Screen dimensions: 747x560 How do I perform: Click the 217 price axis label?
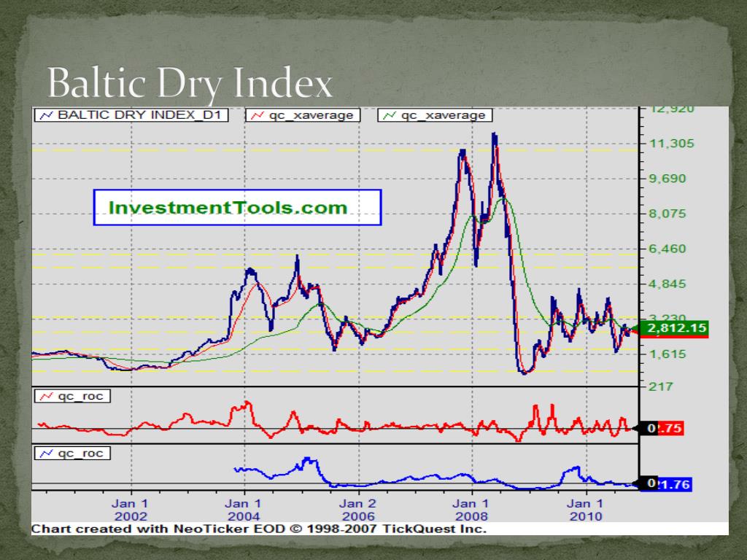pyautogui.click(x=661, y=386)
